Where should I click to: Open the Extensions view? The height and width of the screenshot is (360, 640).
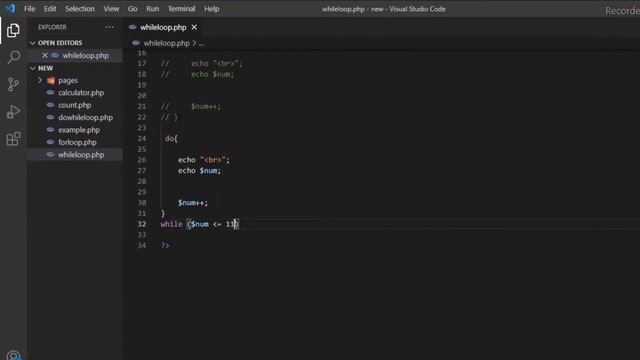(13, 139)
